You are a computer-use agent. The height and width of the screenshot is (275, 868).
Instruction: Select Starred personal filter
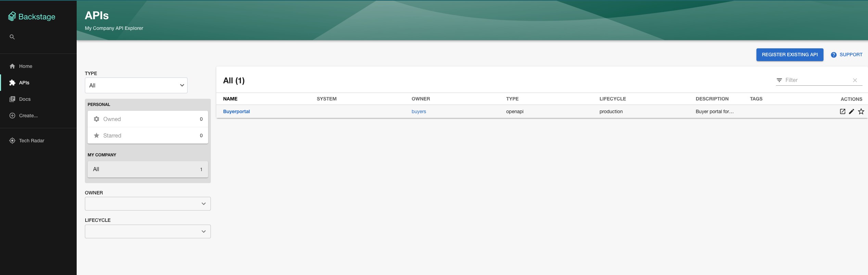148,135
